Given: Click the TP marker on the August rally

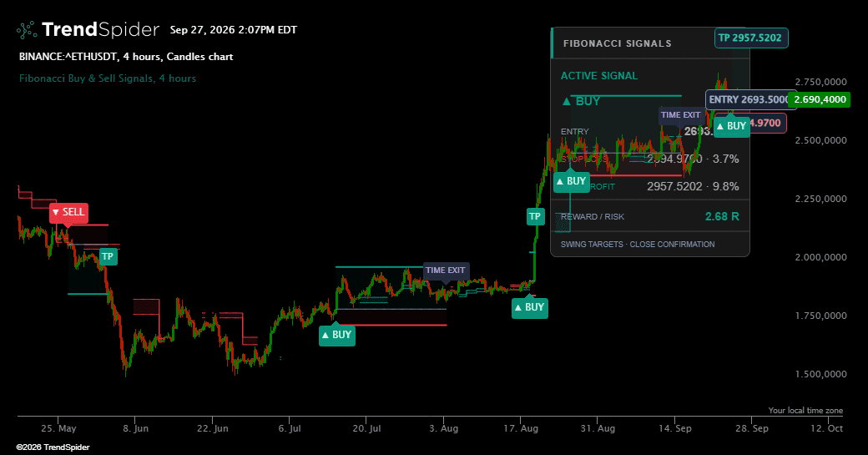Looking at the screenshot, I should (x=535, y=216).
